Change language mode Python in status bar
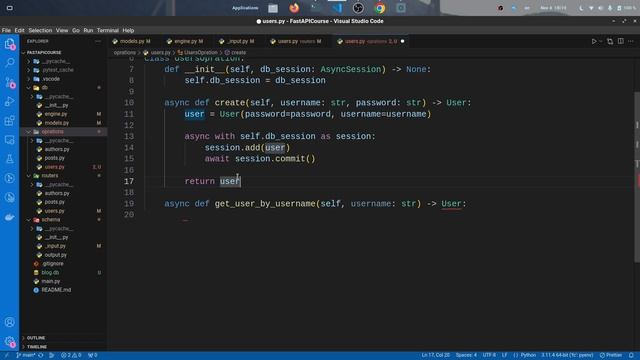The height and width of the screenshot is (360, 640). click(x=528, y=355)
